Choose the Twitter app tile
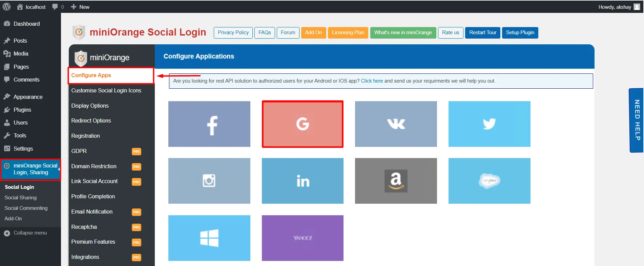Viewport: 644px width, 266px height. click(x=489, y=124)
